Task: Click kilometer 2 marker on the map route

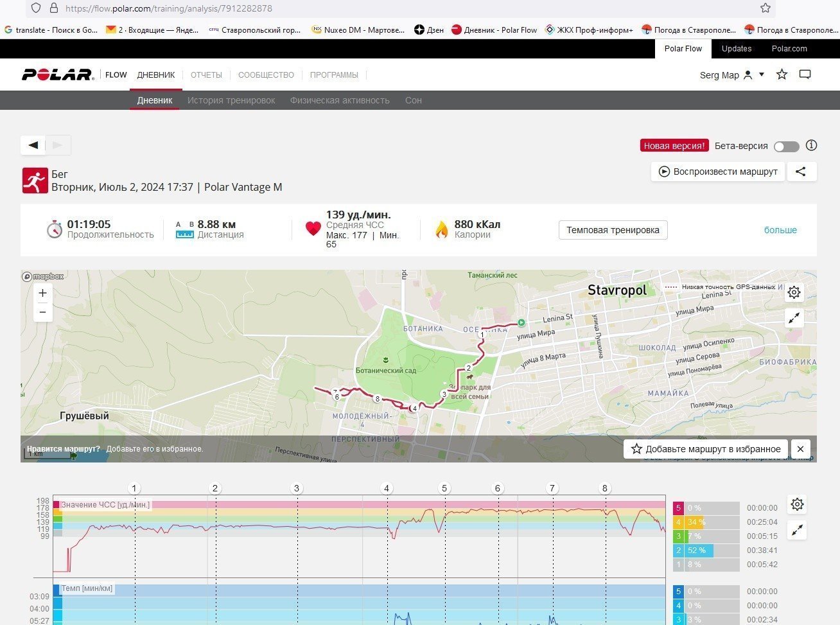Action: [469, 367]
